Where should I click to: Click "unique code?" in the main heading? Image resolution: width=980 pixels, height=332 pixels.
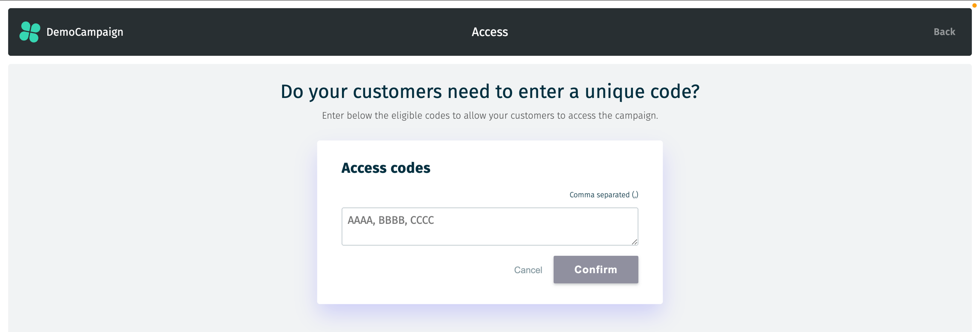(x=642, y=92)
